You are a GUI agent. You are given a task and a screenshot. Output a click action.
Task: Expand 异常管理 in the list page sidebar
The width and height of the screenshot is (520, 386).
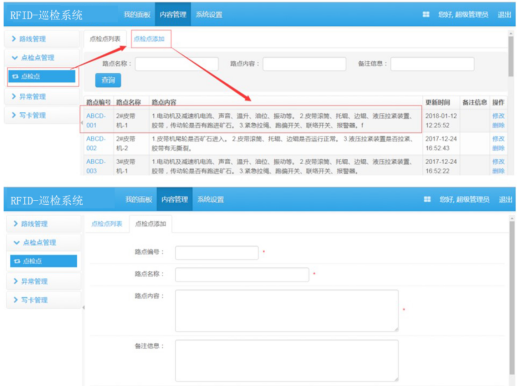point(42,96)
